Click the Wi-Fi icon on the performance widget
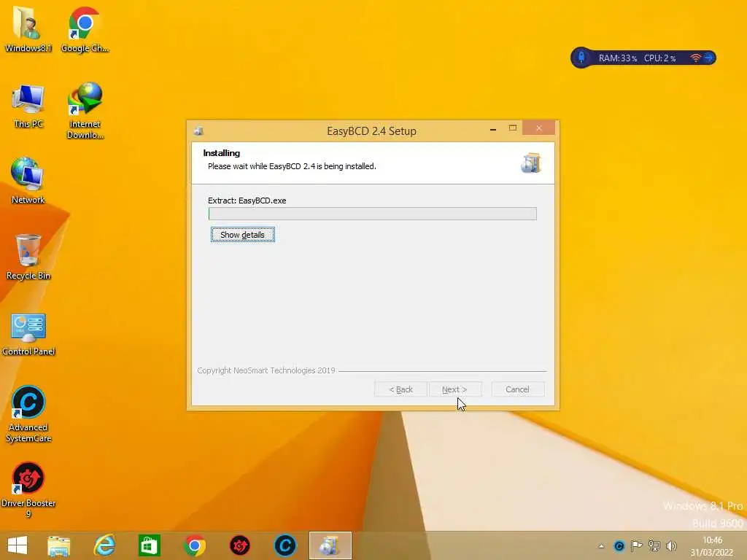This screenshot has height=560, width=747. pyautogui.click(x=695, y=58)
